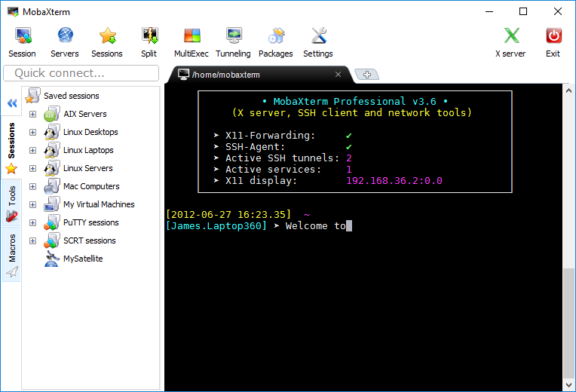Open the Settings tools icon
Screen dimensions: 576x392
click(318, 36)
